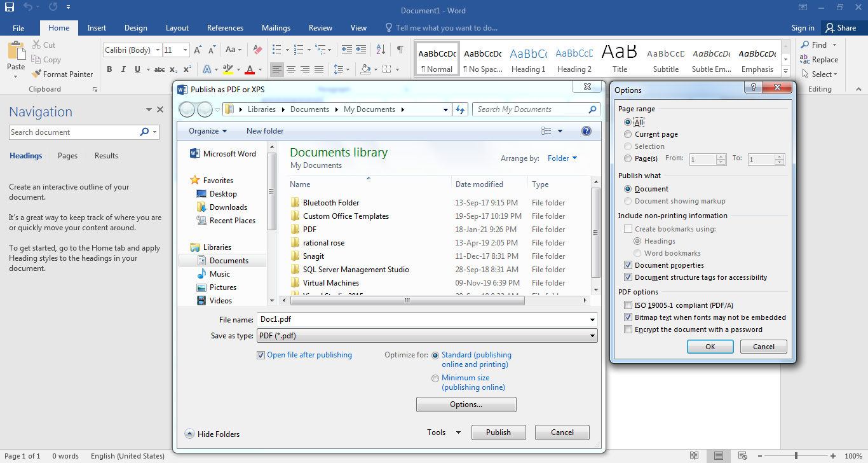Toggle Bold formatting in ribbon
The width and height of the screenshot is (868, 463).
point(109,69)
